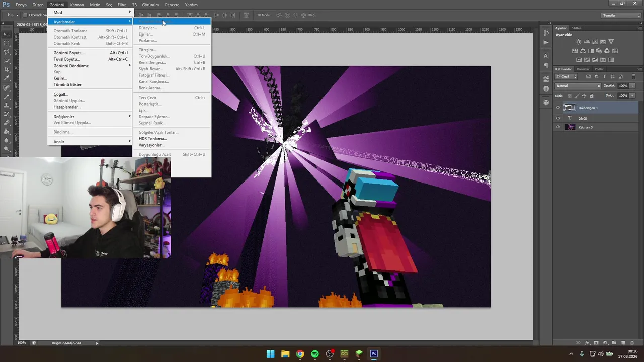644x362 pixels.
Task: Open the Çeşit layer filter dropdown
Action: (x=566, y=76)
